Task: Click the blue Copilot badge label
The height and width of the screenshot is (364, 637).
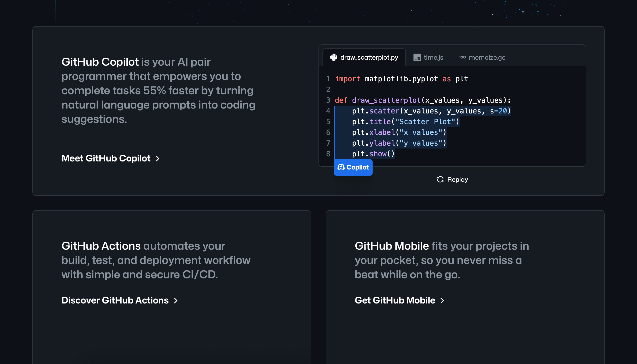Action: click(x=358, y=167)
